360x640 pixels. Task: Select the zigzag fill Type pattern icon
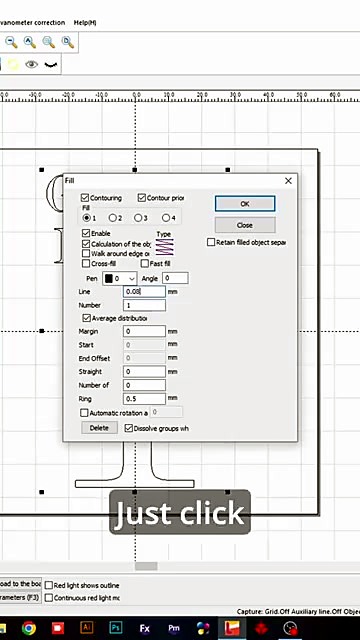(164, 247)
